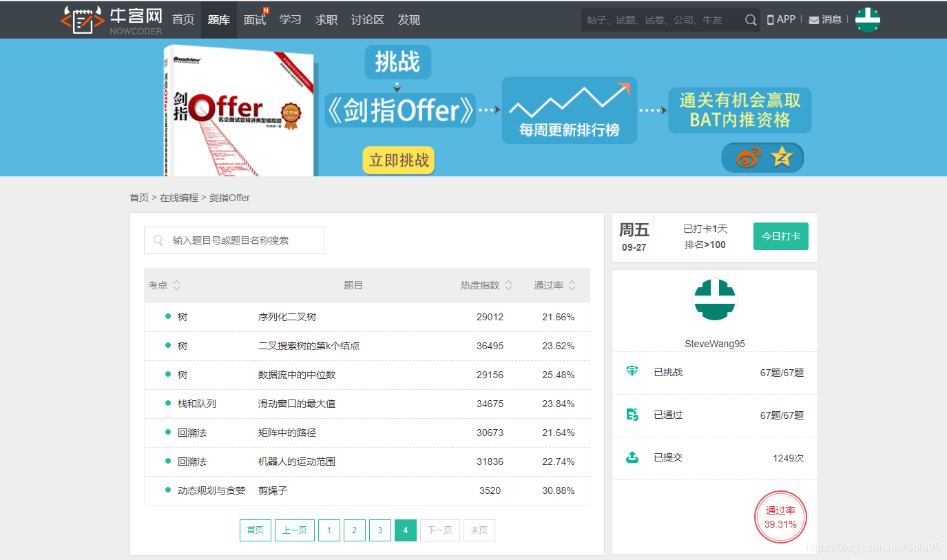This screenshot has height=560, width=947.
Task: Sort by 考点 column arrows
Action: click(177, 285)
